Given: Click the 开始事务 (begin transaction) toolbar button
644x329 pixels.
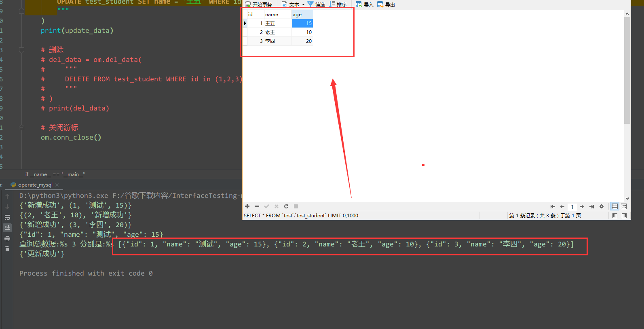Looking at the screenshot, I should (x=258, y=4).
